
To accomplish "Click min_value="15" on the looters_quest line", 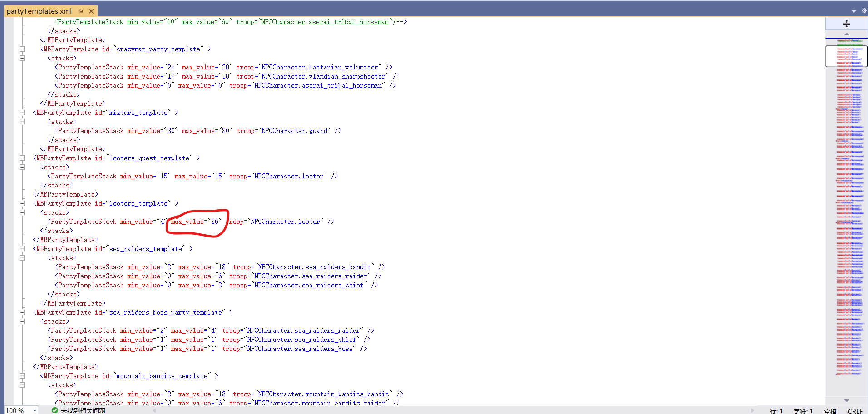I will [146, 176].
